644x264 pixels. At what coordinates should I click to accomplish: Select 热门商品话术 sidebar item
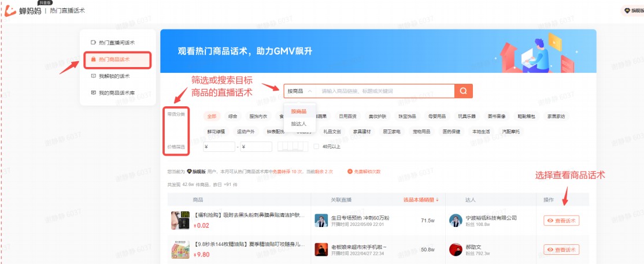[x=118, y=60]
